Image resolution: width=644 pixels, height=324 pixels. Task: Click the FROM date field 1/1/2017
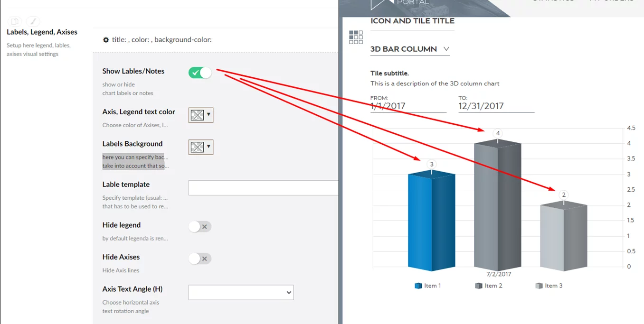tap(407, 106)
